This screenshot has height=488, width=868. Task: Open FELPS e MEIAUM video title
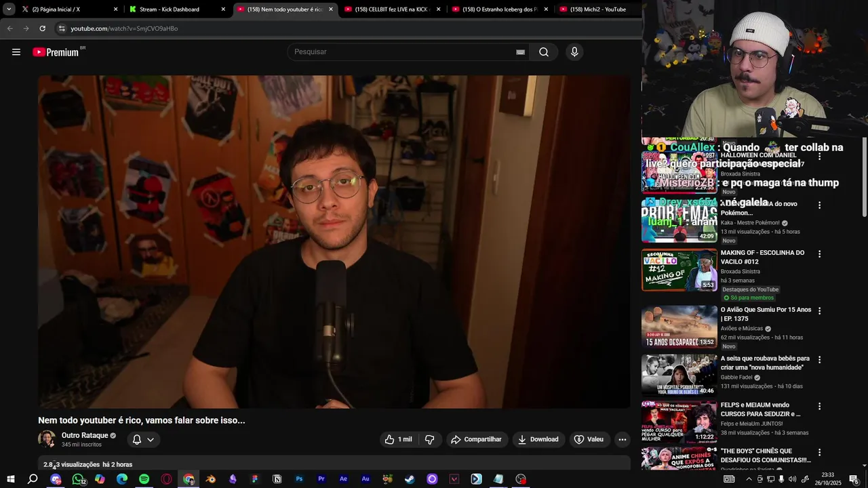click(x=760, y=409)
